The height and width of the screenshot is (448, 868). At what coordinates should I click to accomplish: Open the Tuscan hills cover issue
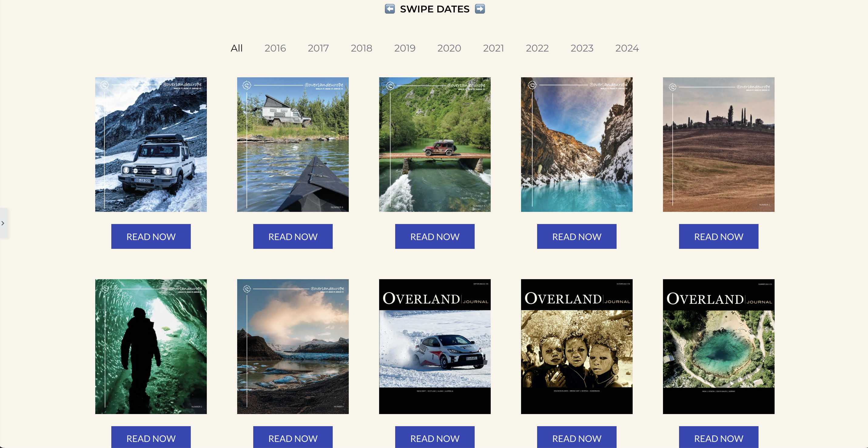(718, 145)
